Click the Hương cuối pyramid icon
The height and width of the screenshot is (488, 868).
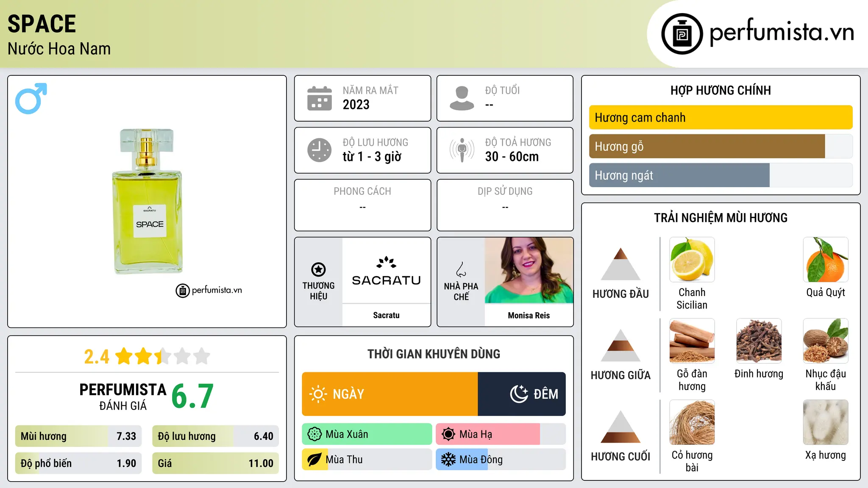coord(620,427)
